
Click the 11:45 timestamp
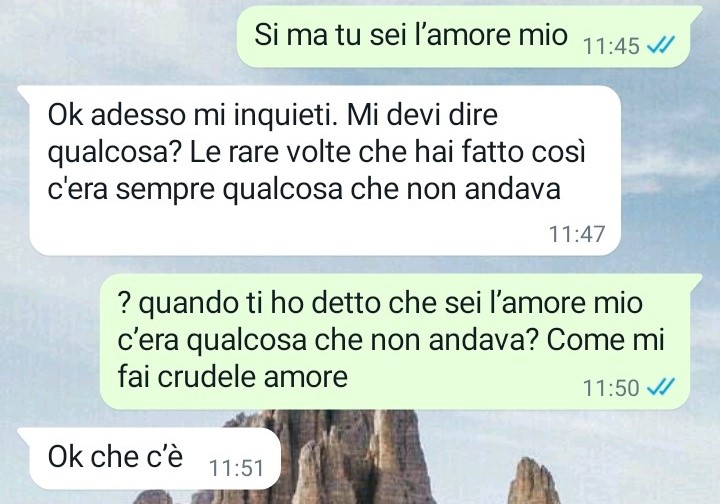(611, 46)
